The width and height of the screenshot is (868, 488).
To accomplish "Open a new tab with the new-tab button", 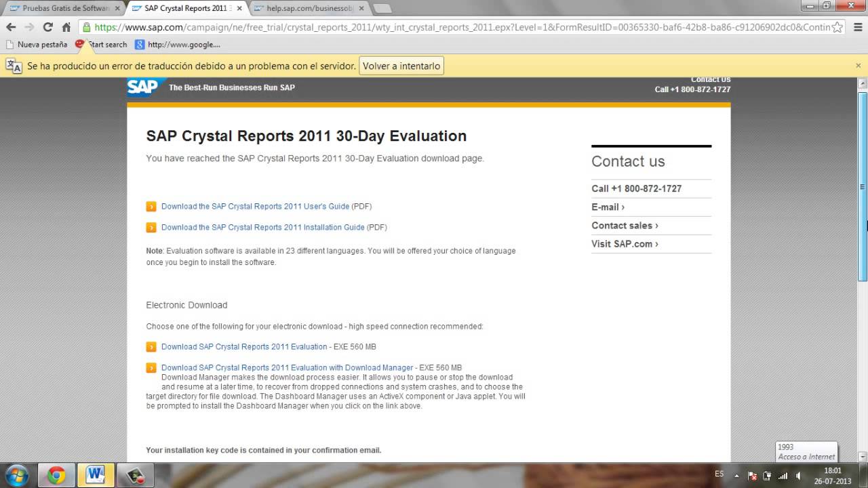I will coord(382,9).
